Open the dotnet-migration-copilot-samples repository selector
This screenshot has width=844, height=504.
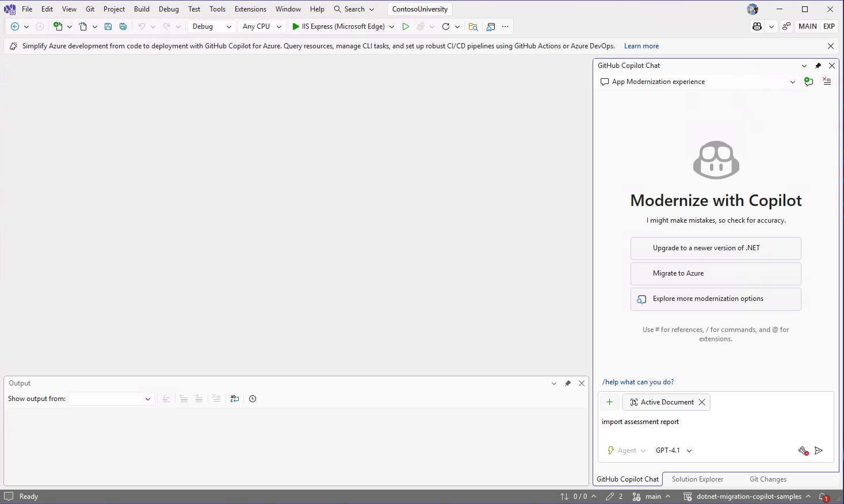coord(747,497)
